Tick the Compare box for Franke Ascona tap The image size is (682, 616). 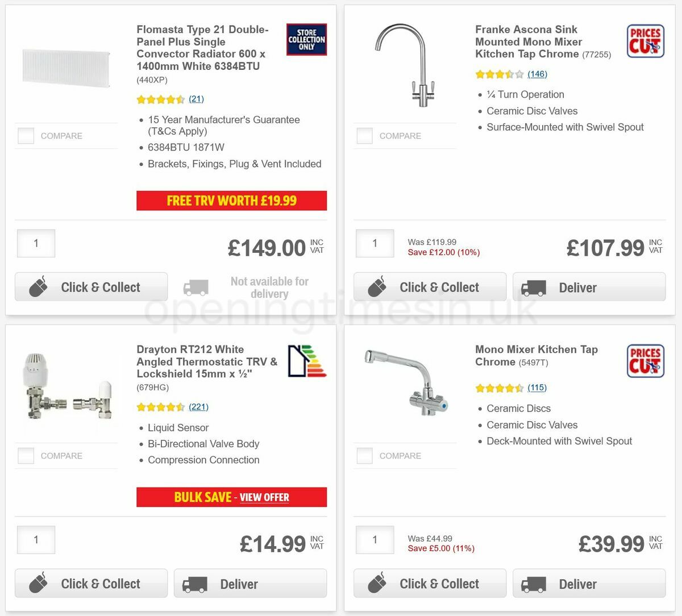pyautogui.click(x=364, y=136)
